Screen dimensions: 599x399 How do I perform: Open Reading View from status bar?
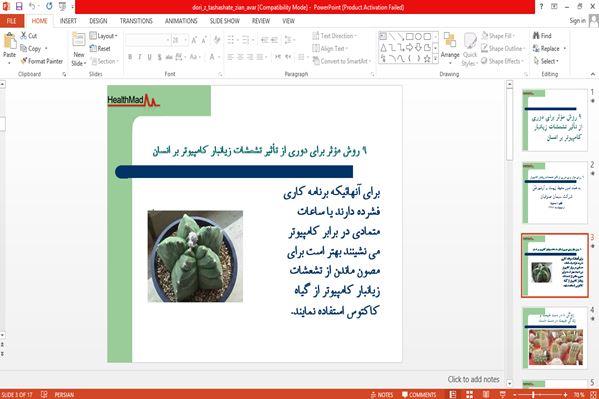[486, 394]
